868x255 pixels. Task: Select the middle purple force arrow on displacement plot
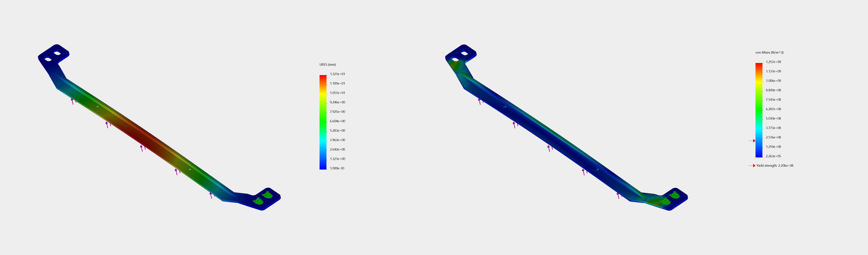[x=142, y=148]
